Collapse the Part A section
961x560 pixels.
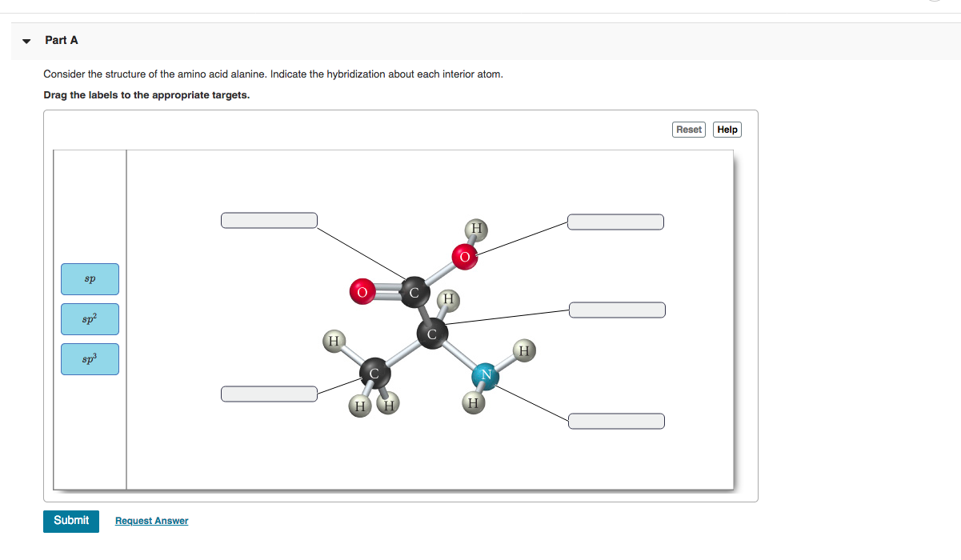tap(25, 40)
